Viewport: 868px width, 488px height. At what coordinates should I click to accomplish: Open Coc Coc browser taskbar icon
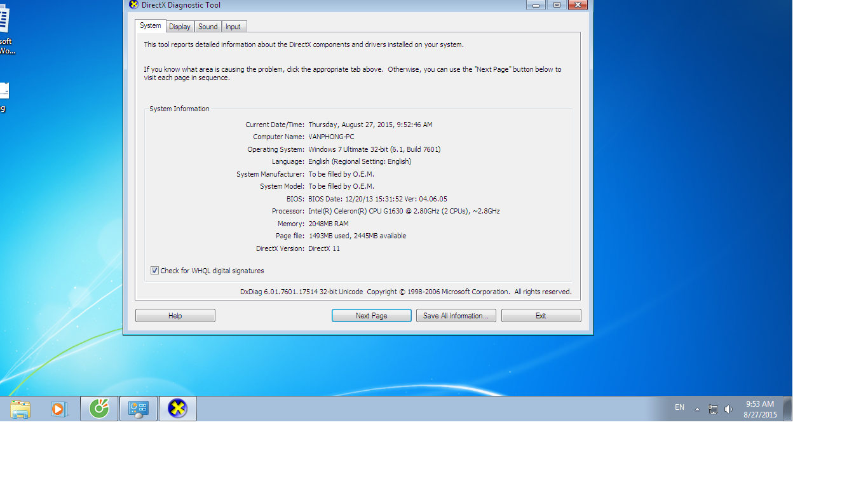pyautogui.click(x=99, y=409)
